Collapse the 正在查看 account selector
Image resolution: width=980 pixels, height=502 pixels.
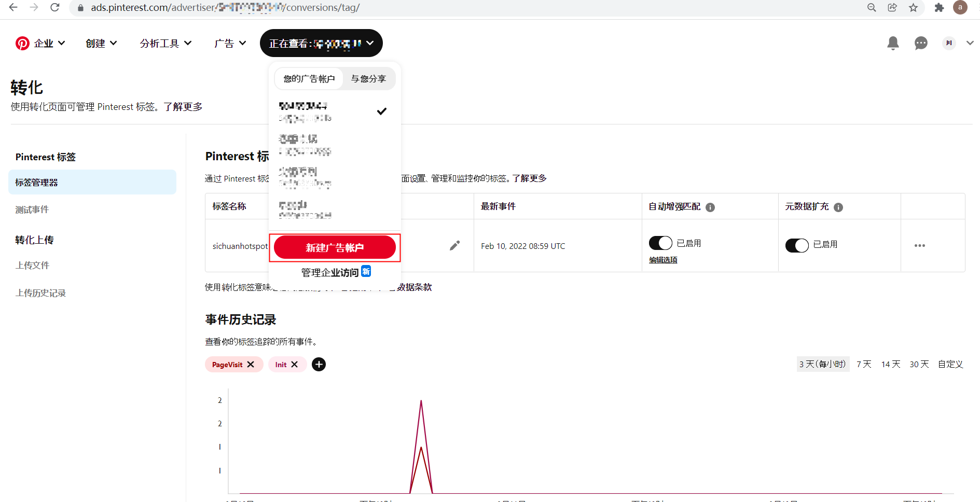pos(321,43)
